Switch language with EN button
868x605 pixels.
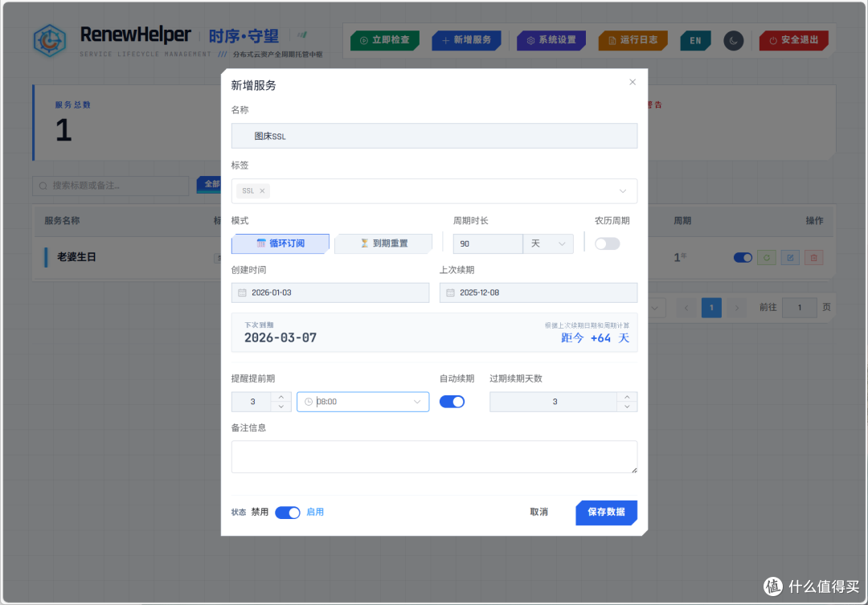coord(695,40)
